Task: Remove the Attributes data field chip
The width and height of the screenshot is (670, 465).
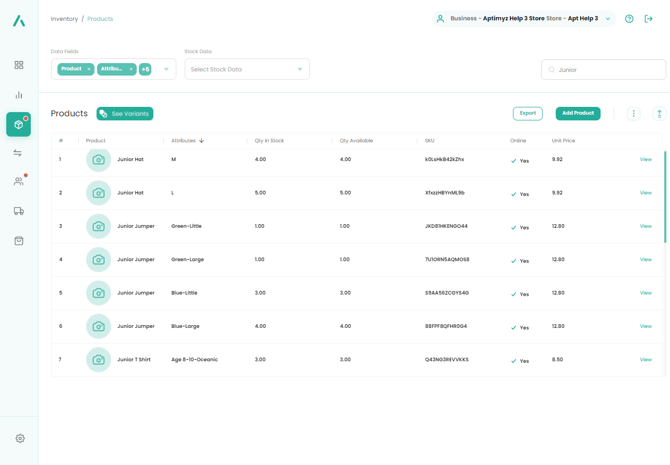Action: tap(131, 69)
